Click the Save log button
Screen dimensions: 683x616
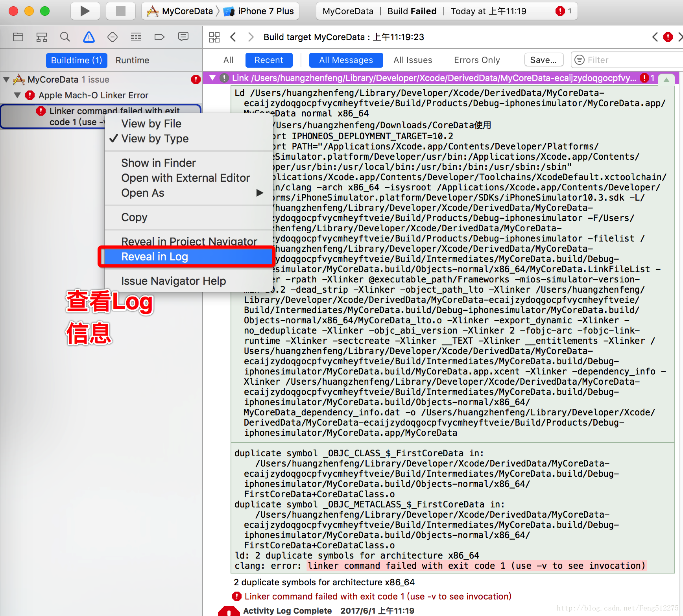(x=544, y=60)
